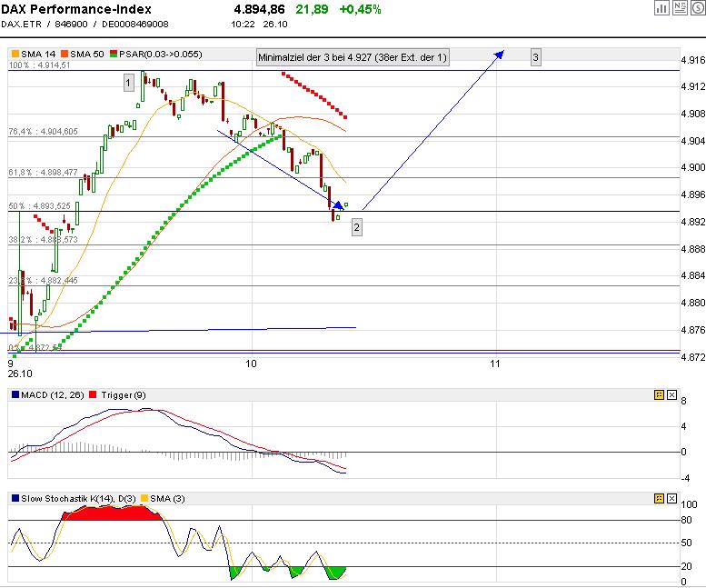
Task: Click the 8 value on MACD axis
Action: coord(683,401)
